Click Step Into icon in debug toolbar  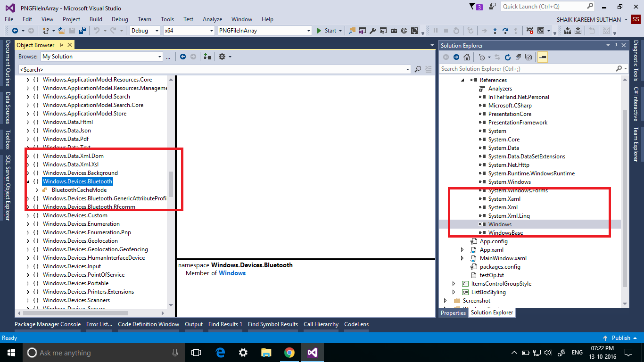point(495,31)
